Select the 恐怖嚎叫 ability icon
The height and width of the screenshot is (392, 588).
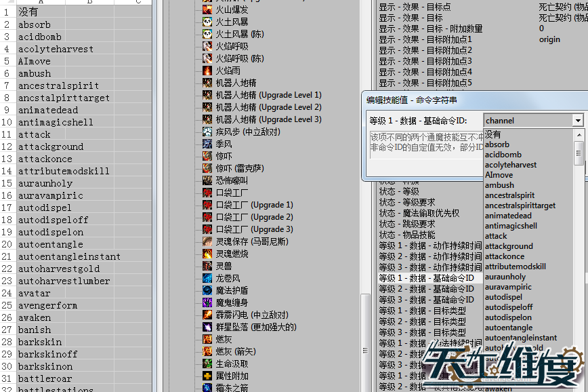tap(208, 180)
